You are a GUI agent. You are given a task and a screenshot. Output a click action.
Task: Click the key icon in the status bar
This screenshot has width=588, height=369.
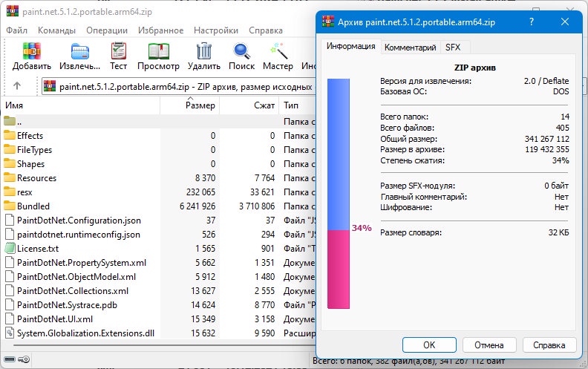(x=24, y=359)
